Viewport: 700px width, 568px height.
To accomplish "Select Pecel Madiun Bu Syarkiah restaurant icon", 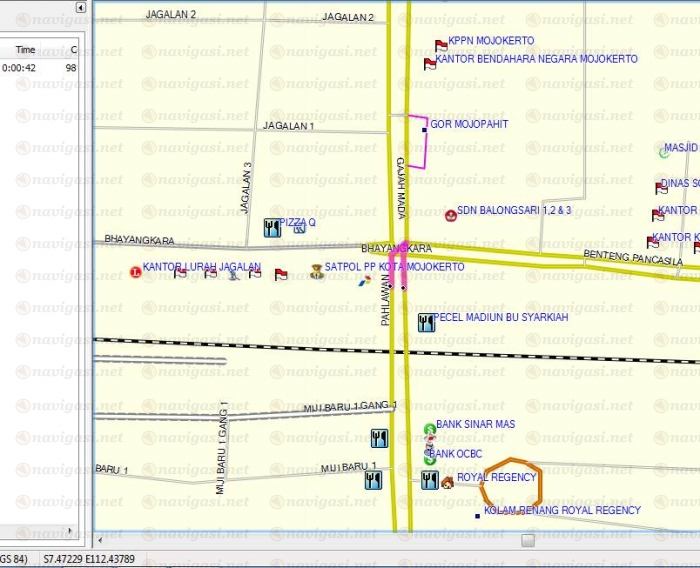I will click(426, 321).
